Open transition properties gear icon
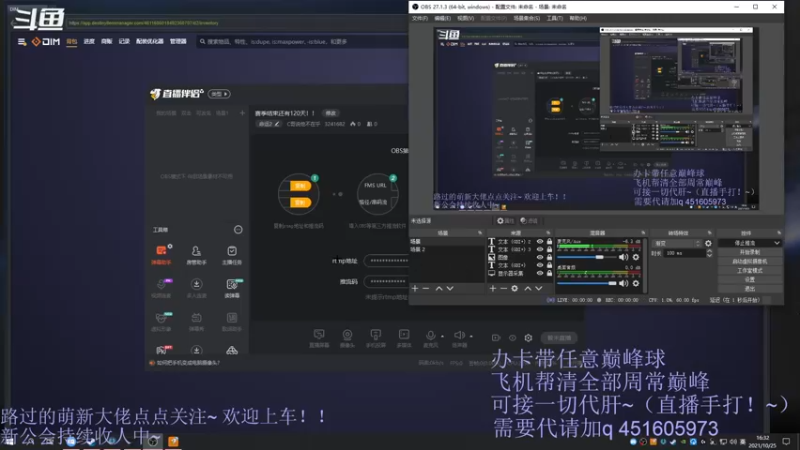The width and height of the screenshot is (800, 450). point(708,243)
